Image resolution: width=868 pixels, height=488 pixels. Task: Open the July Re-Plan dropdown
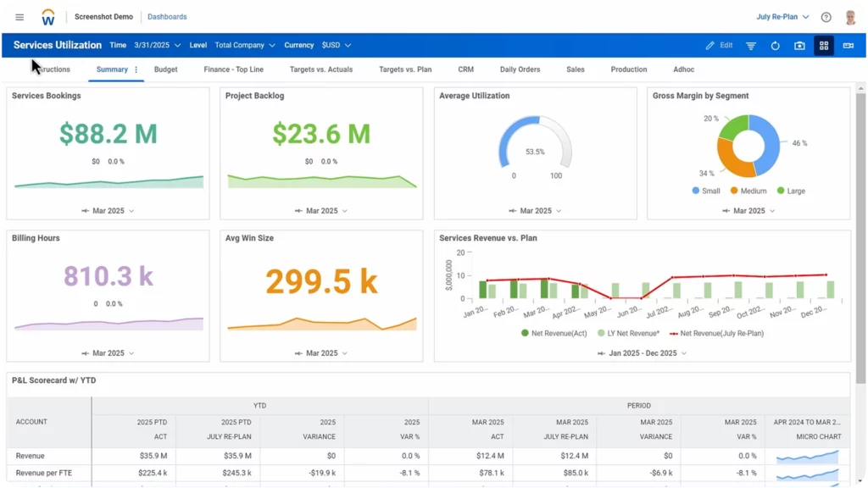[780, 16]
